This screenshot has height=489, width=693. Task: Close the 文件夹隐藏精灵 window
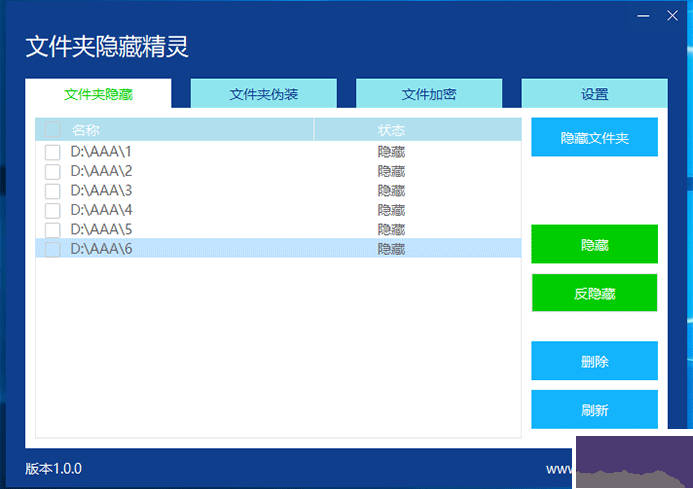click(672, 16)
